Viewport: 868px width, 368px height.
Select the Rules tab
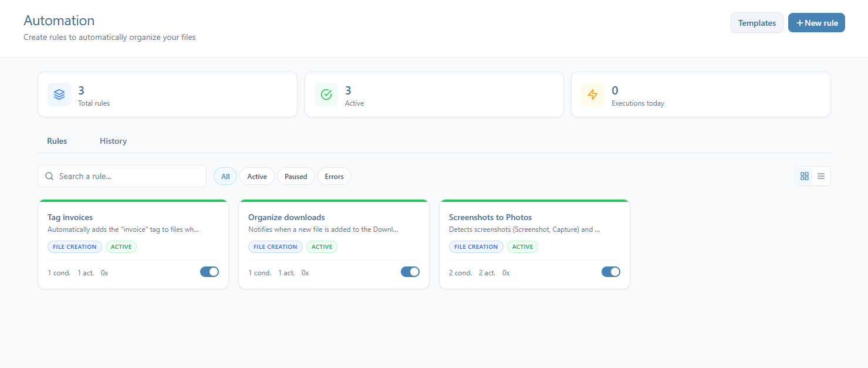pos(56,141)
